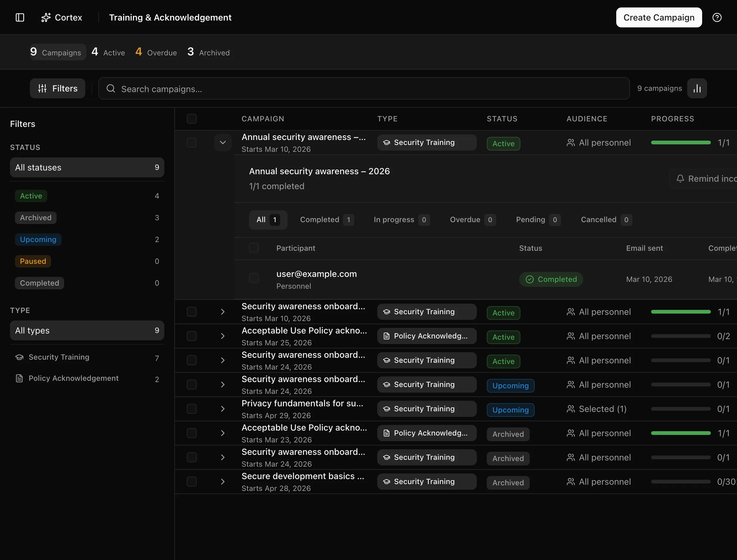Check the Acceptable Use Policy Mar 23 checkbox
The height and width of the screenshot is (560, 737).
[191, 433]
